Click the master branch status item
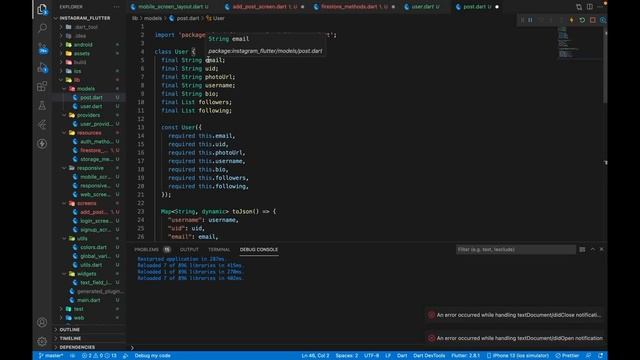This screenshot has width=640, height=360. point(51,356)
